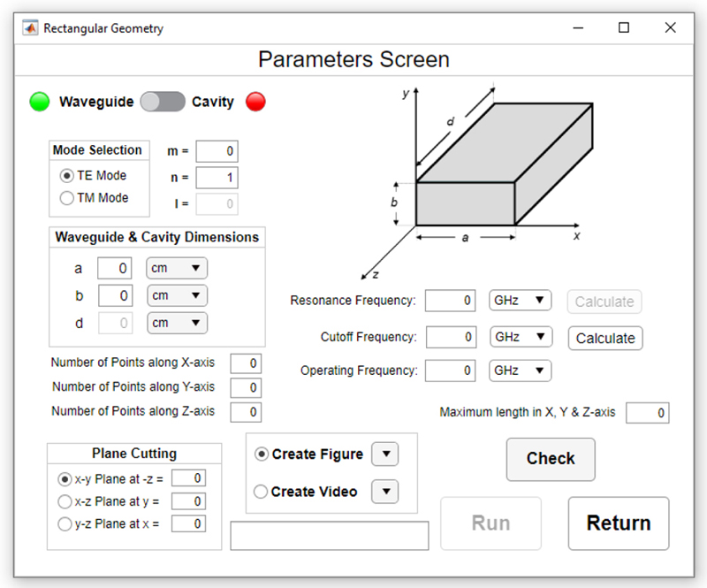Toggle the Waveguide/Cavity switch
Image resolution: width=707 pixels, height=588 pixels.
[163, 102]
